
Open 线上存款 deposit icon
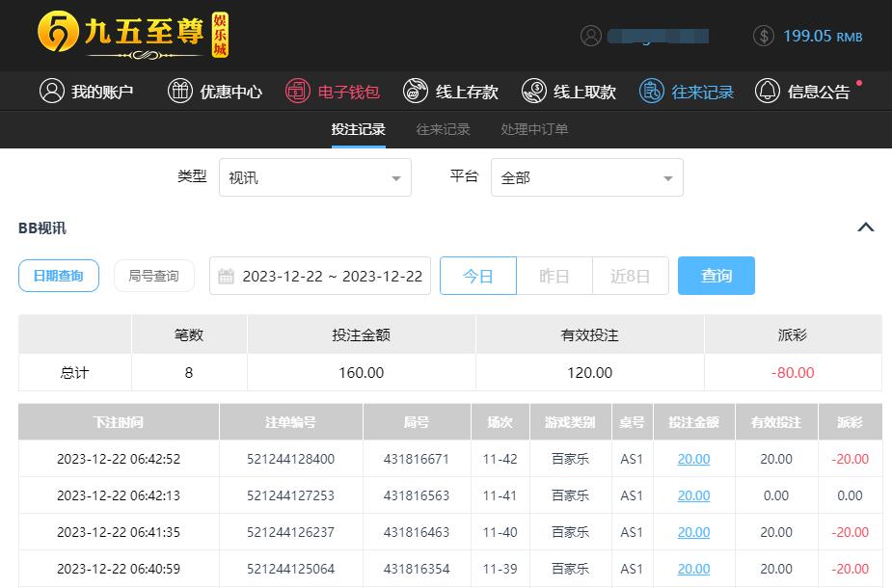[x=416, y=92]
